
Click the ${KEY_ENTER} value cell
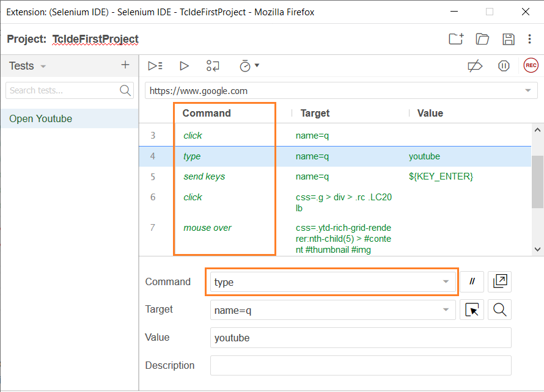441,176
